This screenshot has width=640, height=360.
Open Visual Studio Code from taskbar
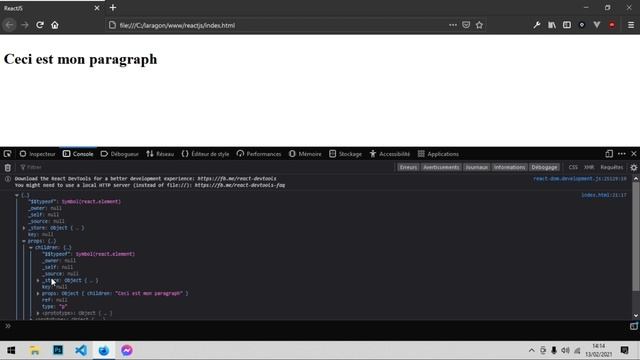click(81, 350)
